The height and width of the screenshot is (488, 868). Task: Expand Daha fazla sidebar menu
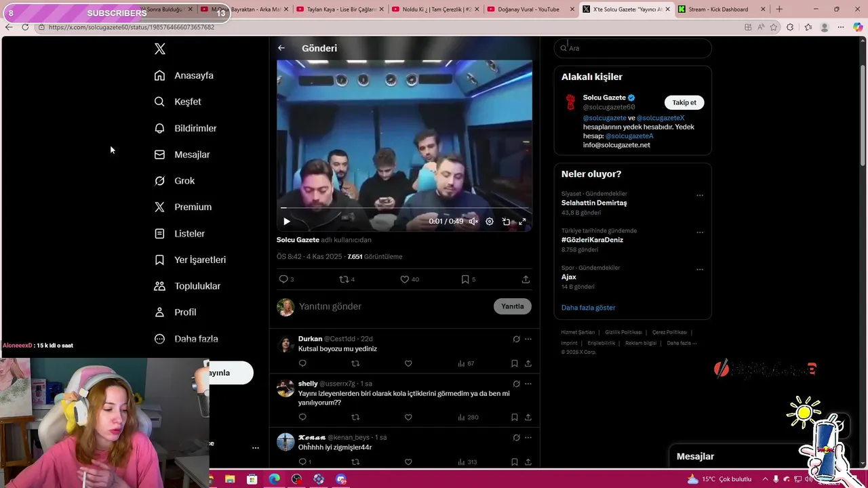186,339
